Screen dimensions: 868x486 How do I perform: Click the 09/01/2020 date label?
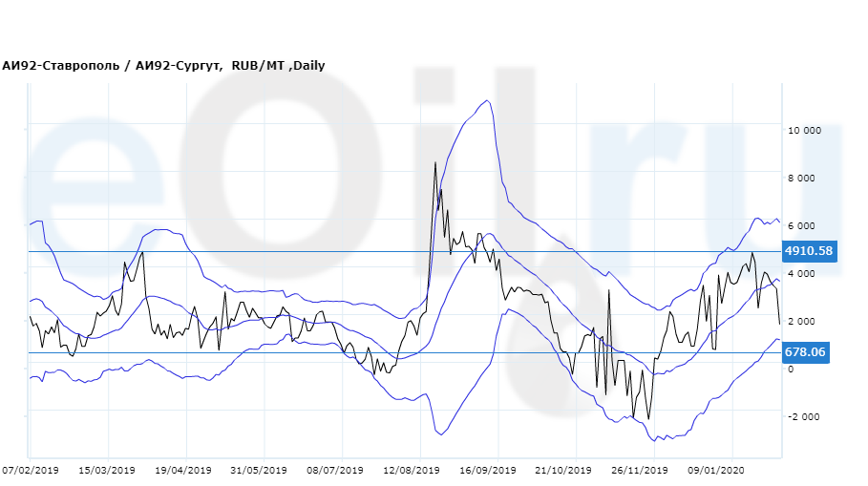pyautogui.click(x=716, y=470)
